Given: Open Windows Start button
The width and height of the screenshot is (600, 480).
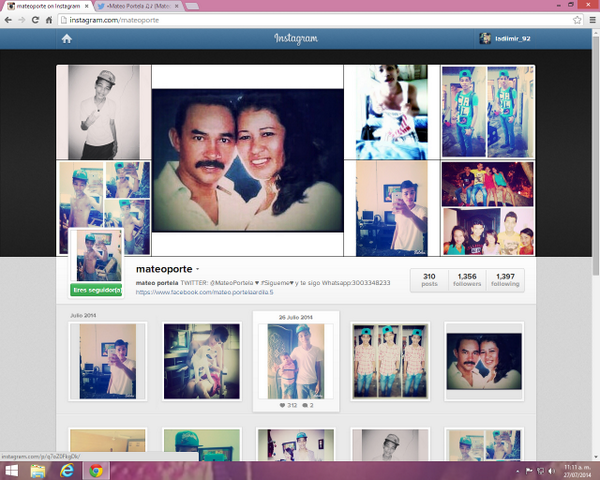Looking at the screenshot, I should (x=11, y=470).
